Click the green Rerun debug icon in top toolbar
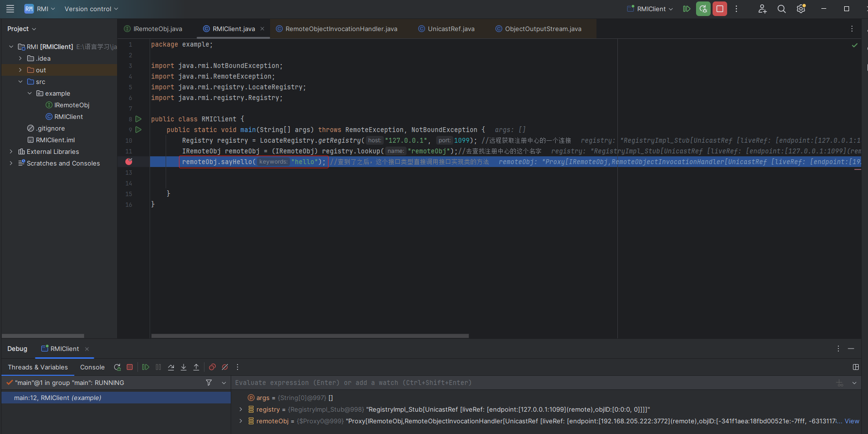Viewport: 868px width, 434px height. click(x=703, y=9)
